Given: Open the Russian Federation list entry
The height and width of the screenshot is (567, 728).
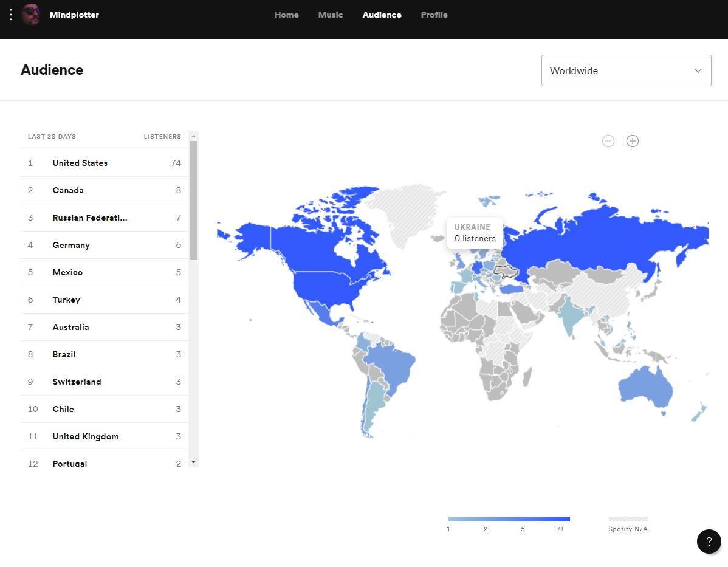Looking at the screenshot, I should (90, 218).
